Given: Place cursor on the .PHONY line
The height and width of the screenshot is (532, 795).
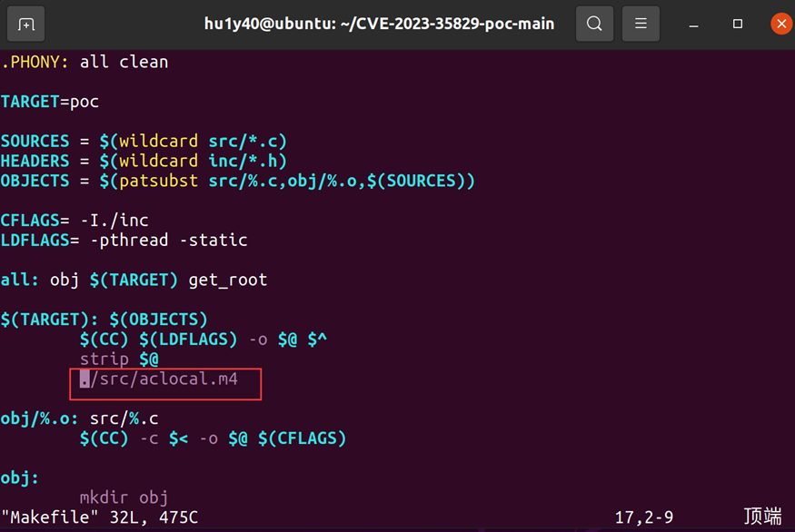Looking at the screenshot, I should pyautogui.click(x=84, y=62).
